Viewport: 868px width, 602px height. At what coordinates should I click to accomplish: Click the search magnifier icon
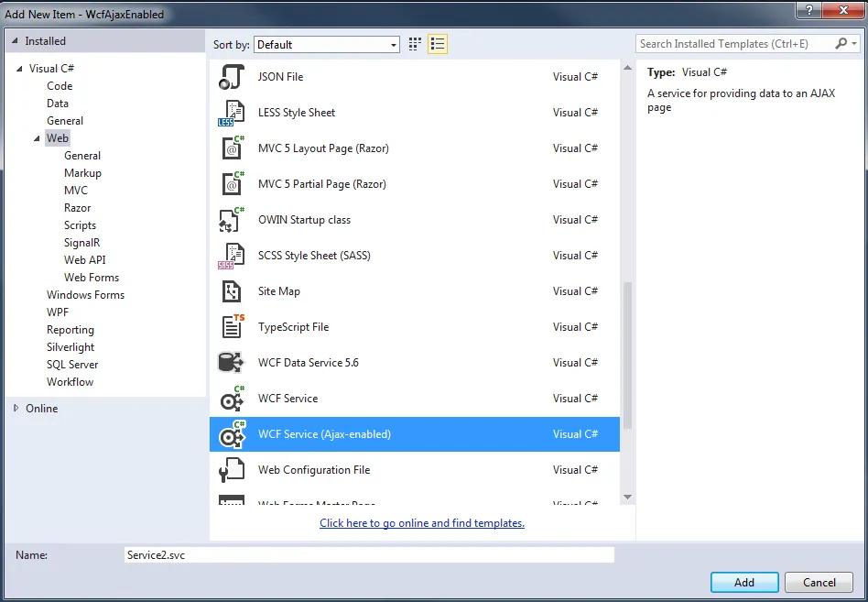841,43
